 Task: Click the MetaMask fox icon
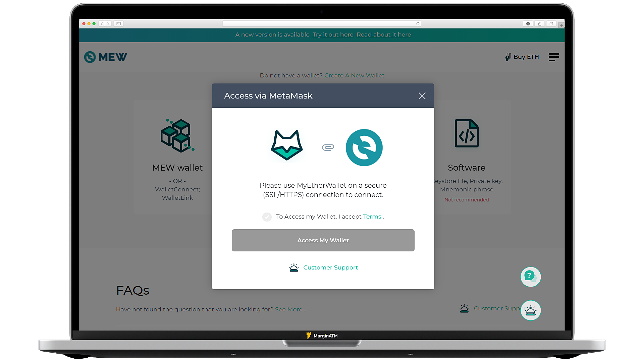click(287, 144)
